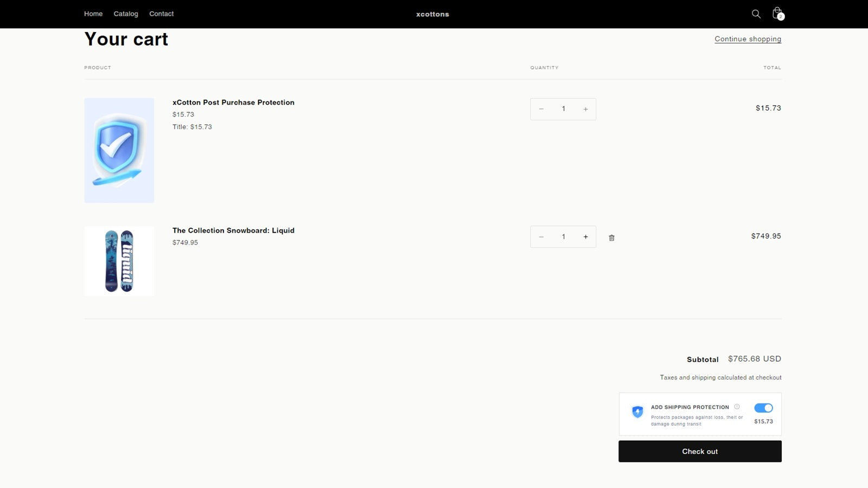Open the cart bag icon

click(x=777, y=14)
